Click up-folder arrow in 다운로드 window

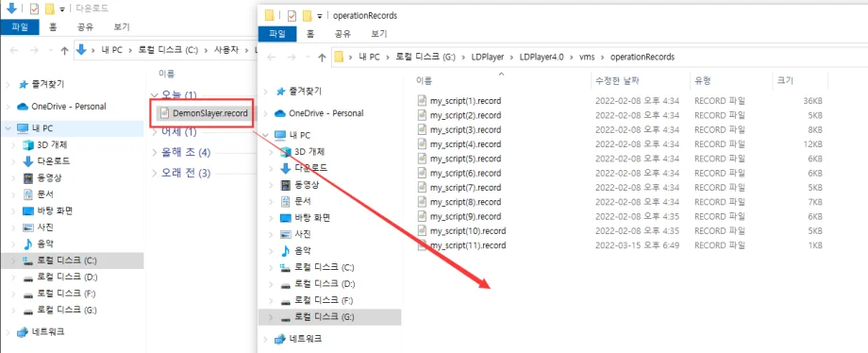click(x=64, y=50)
